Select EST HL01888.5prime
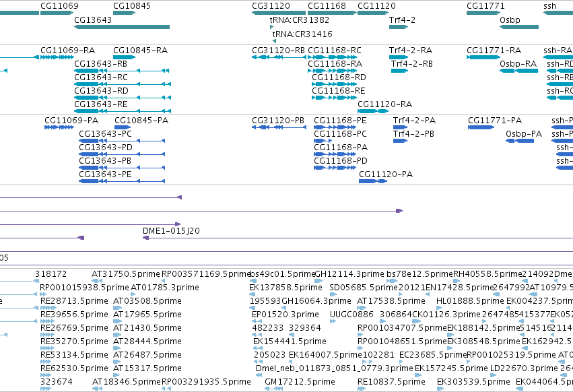The width and height of the screenshot is (573, 392). tap(470, 301)
